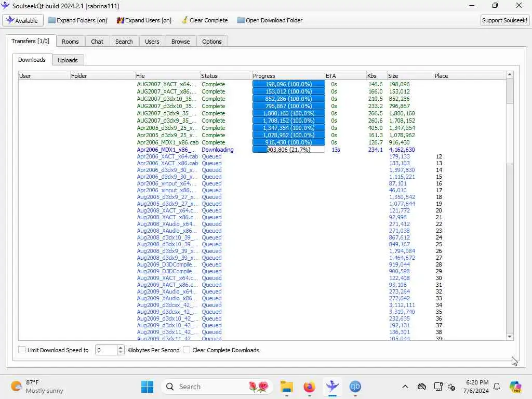The image size is (532, 399).
Task: Sort by the Folder column header
Action: 102,76
